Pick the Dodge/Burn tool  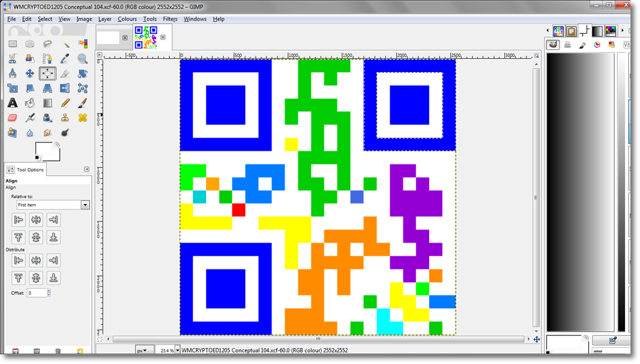click(65, 133)
